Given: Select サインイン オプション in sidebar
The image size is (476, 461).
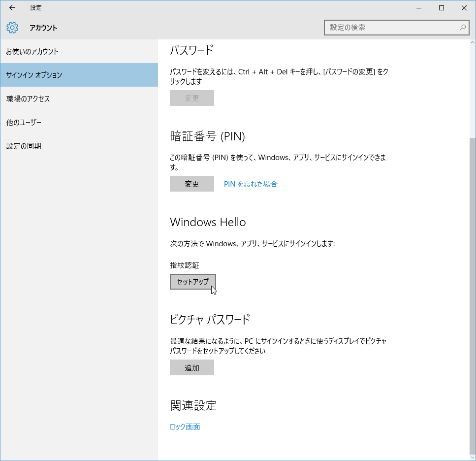Looking at the screenshot, I should pos(79,75).
